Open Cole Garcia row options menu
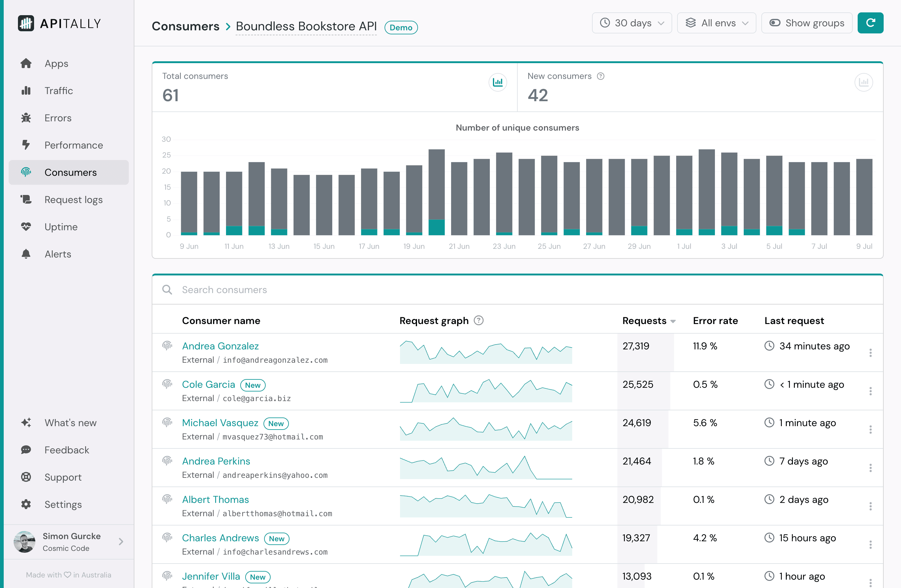The width and height of the screenshot is (901, 588). (x=870, y=391)
